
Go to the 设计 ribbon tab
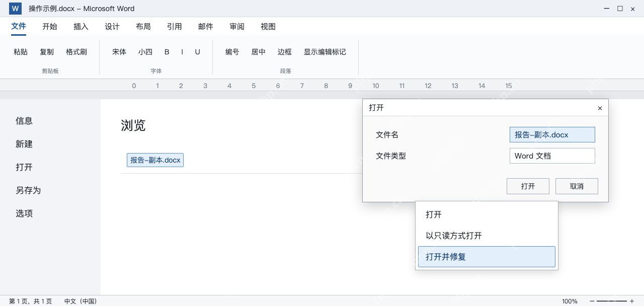(112, 27)
